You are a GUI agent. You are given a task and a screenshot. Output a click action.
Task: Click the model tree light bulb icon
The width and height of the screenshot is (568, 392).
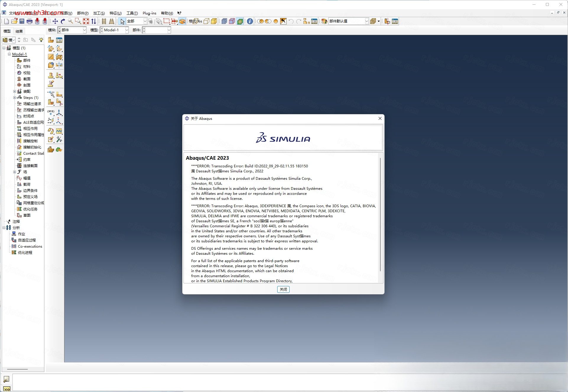[41, 40]
